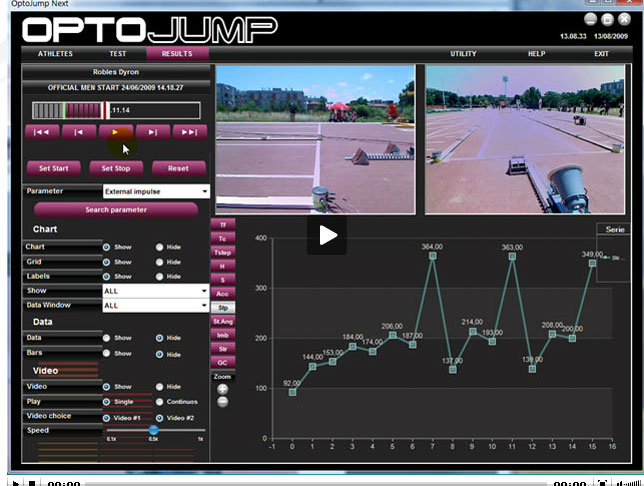
Task: Click the Zoom plus icon
Action: 223,389
